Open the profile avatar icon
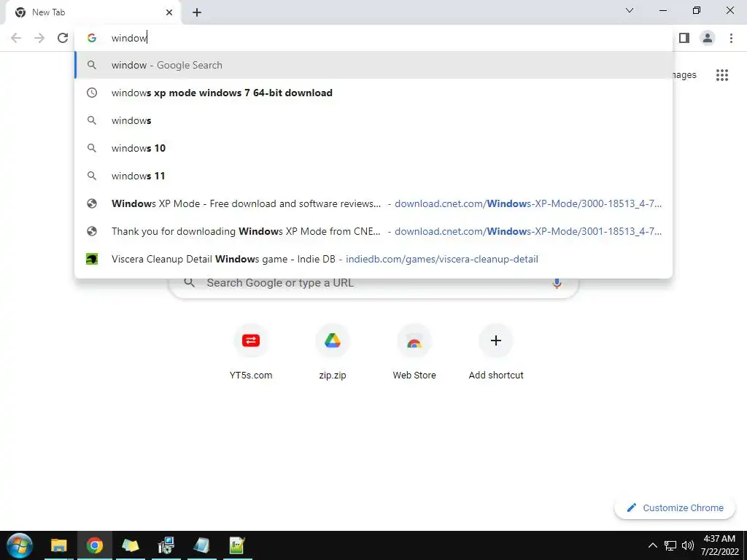The width and height of the screenshot is (747, 560). pos(708,38)
